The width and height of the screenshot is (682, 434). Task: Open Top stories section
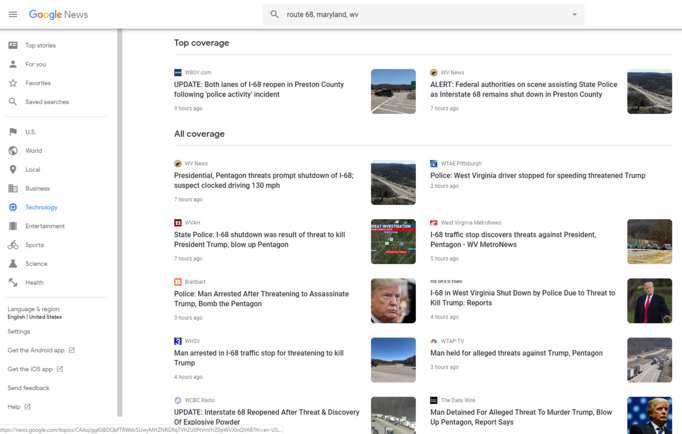pos(40,45)
